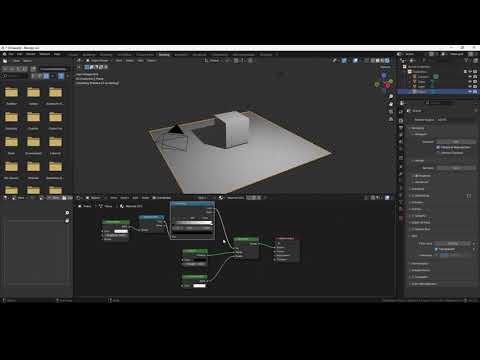Hide the selected Plane object eye icon

click(x=470, y=91)
